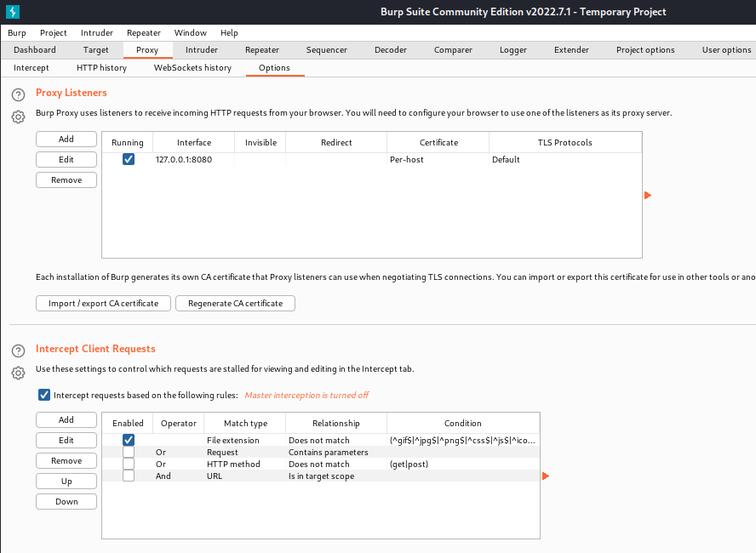The image size is (756, 553).
Task: Click the Interface column header
Action: (x=194, y=143)
